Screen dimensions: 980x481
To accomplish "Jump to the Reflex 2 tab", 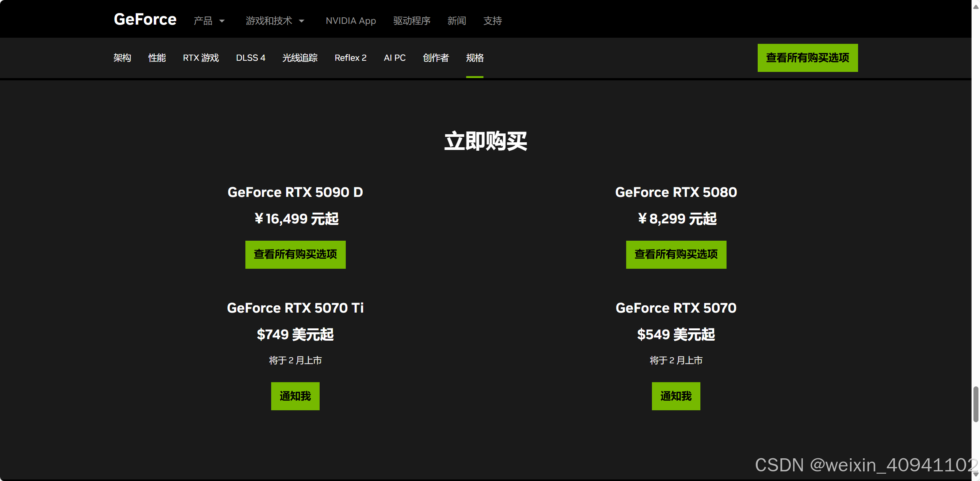I will click(x=350, y=58).
